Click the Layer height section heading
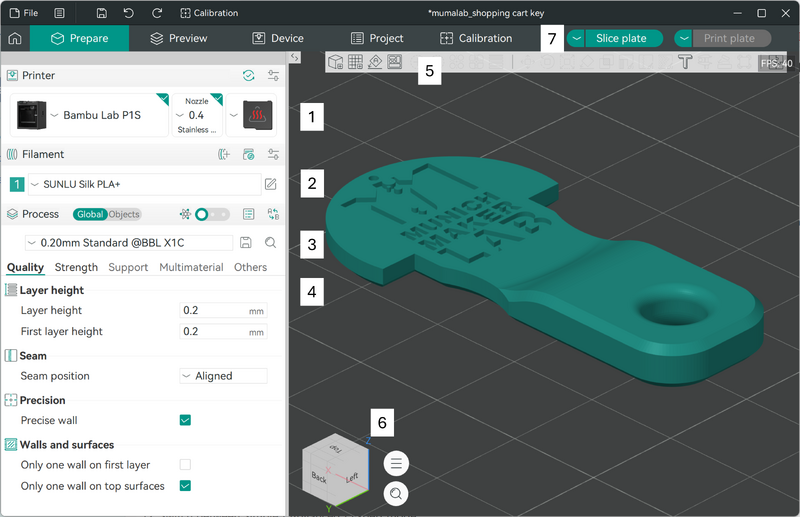The width and height of the screenshot is (800, 517). (52, 290)
